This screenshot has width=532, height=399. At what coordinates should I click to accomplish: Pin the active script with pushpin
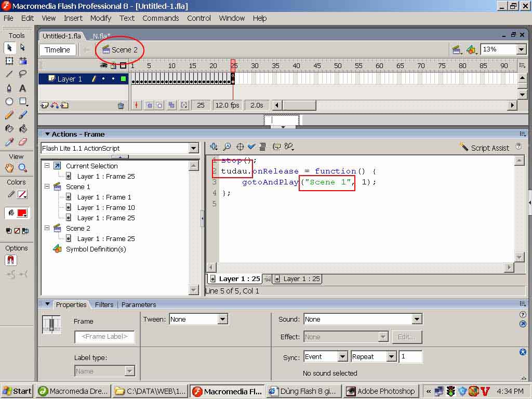click(268, 279)
